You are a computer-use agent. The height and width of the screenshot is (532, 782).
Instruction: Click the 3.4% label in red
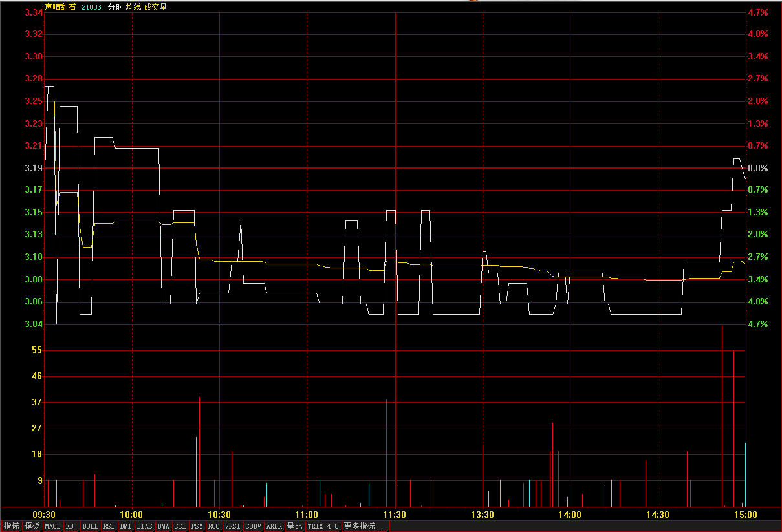(757, 56)
